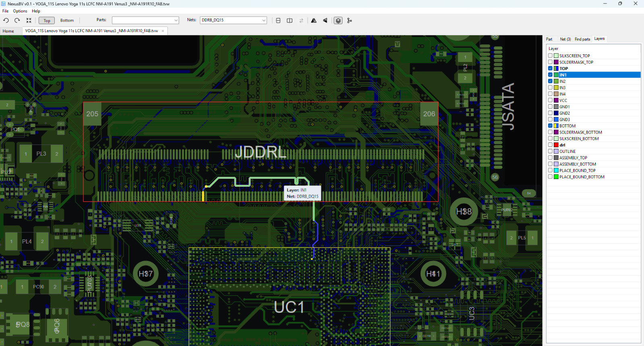
Task: Switch board view to Bottom side
Action: pos(67,21)
